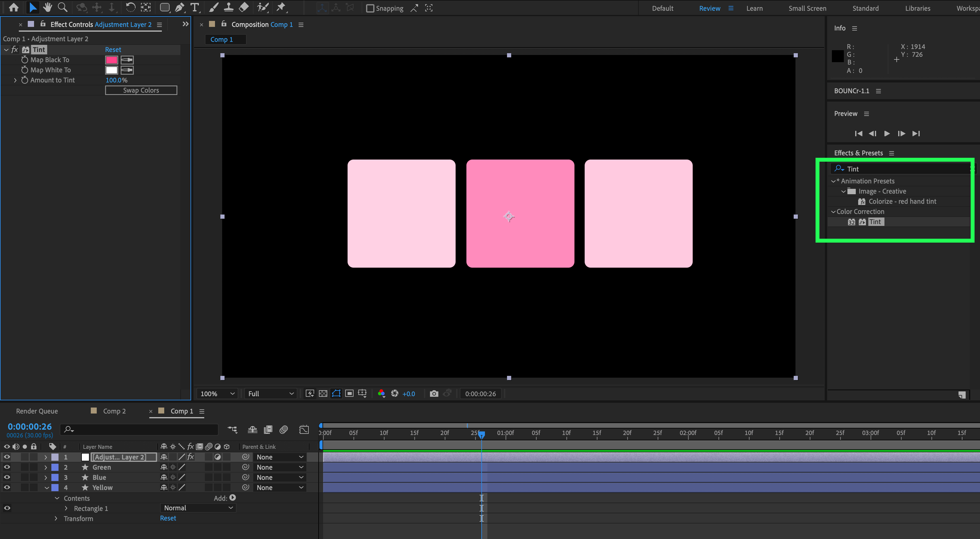Click the Map Black To color swatch

tap(111, 60)
